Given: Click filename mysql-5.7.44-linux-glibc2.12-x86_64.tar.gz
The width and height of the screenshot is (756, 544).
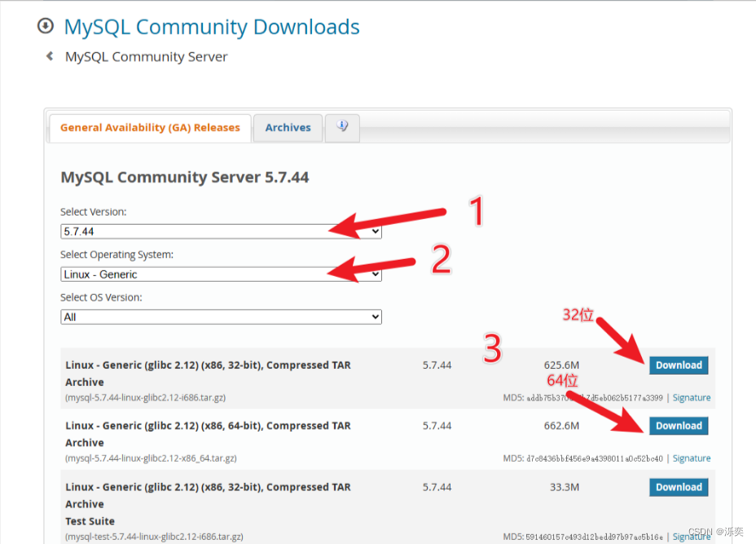Looking at the screenshot, I should tap(151, 458).
